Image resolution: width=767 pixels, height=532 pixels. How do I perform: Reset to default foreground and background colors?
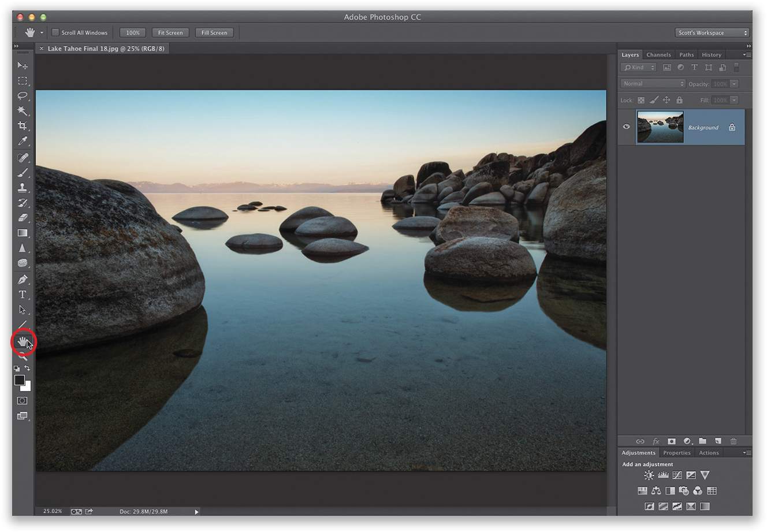coord(17,369)
